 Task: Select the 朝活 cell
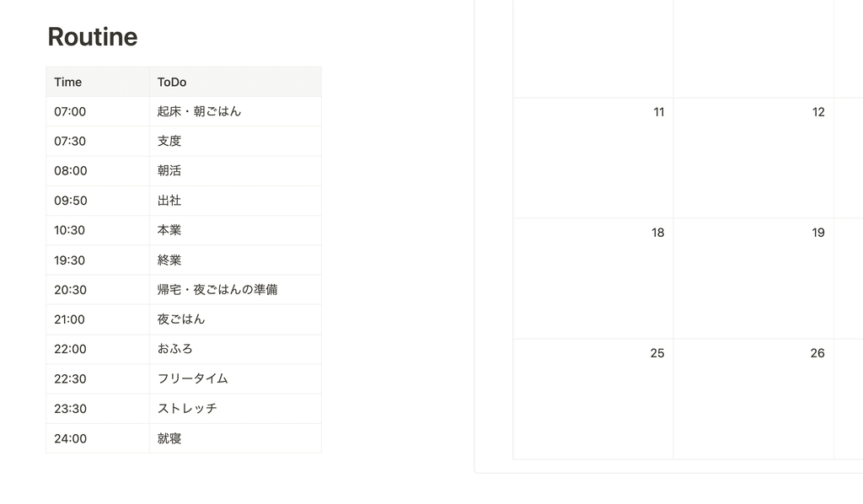click(235, 171)
